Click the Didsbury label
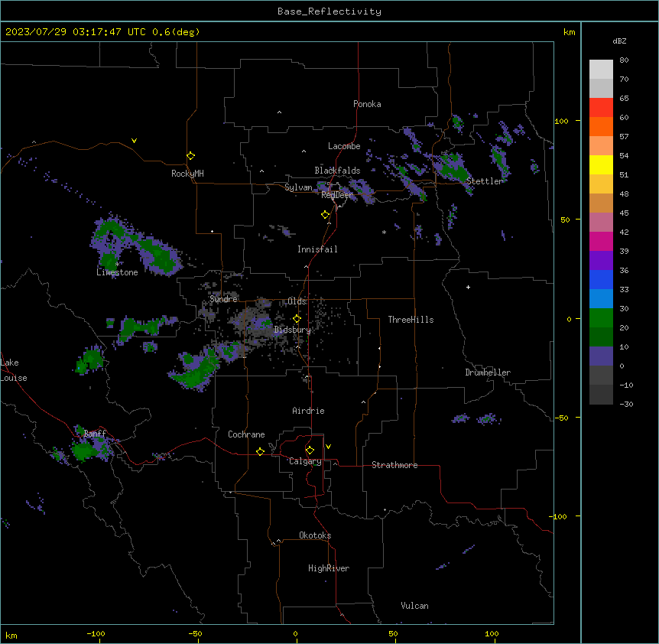The image size is (659, 644). pyautogui.click(x=293, y=330)
